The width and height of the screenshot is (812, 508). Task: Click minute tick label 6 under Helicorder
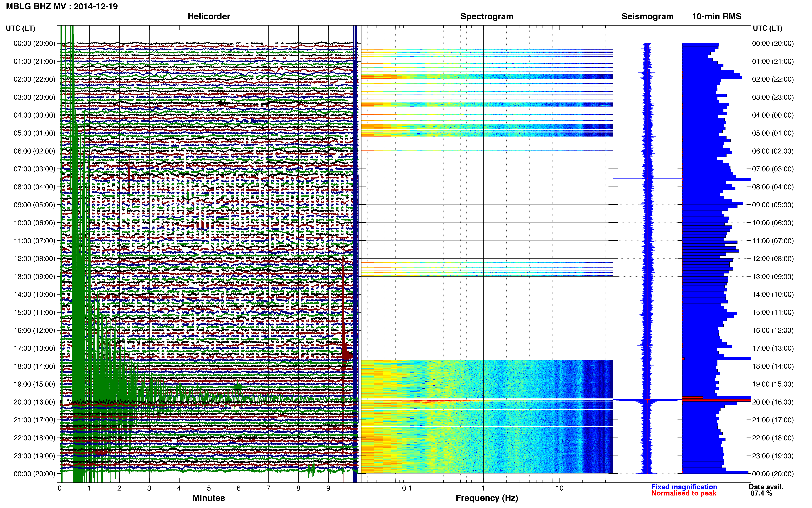239,488
